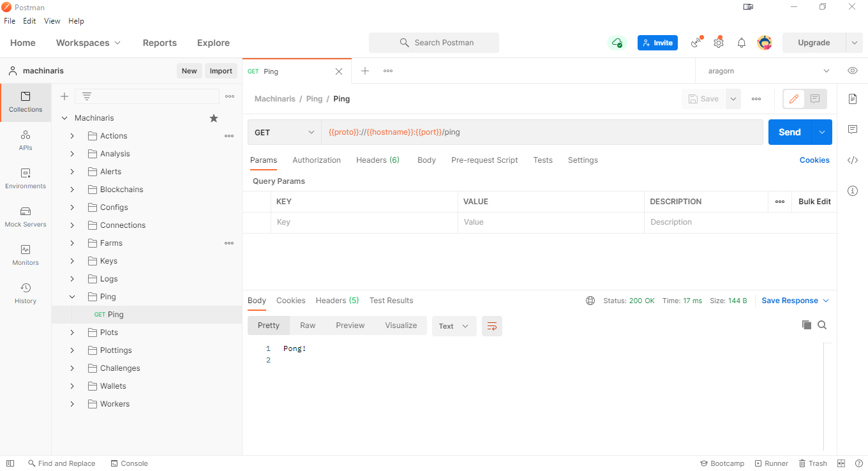
Task: Switch to the Test Results tab
Action: [391, 301]
